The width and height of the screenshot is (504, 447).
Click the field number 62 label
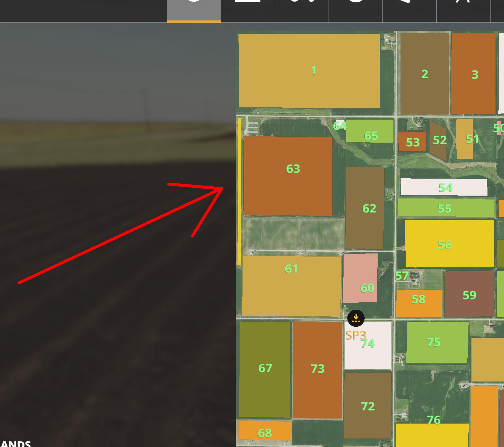tap(369, 208)
